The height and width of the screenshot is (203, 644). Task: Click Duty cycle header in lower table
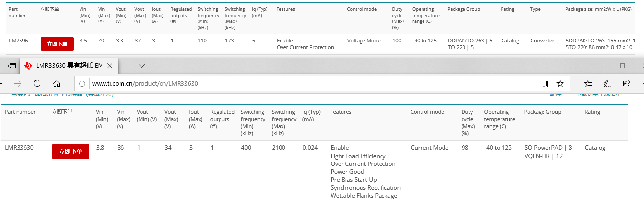click(x=467, y=122)
